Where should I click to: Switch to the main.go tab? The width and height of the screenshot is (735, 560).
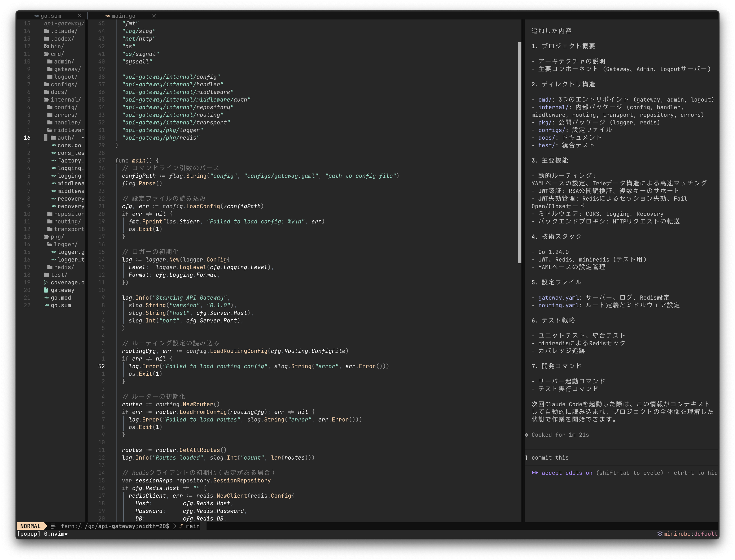click(123, 16)
